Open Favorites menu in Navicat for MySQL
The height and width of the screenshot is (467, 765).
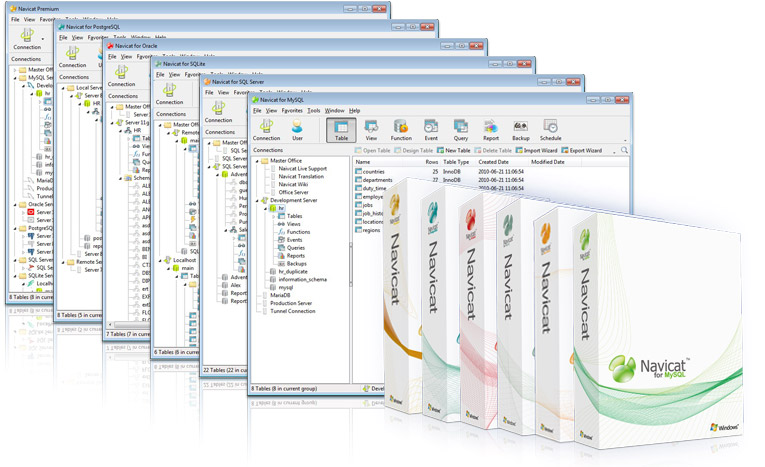292,111
